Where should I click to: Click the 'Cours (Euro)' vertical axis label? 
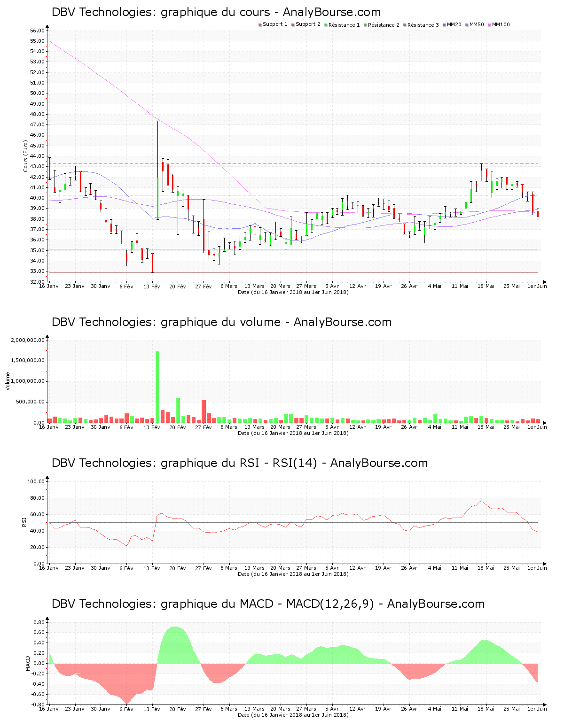(x=26, y=156)
